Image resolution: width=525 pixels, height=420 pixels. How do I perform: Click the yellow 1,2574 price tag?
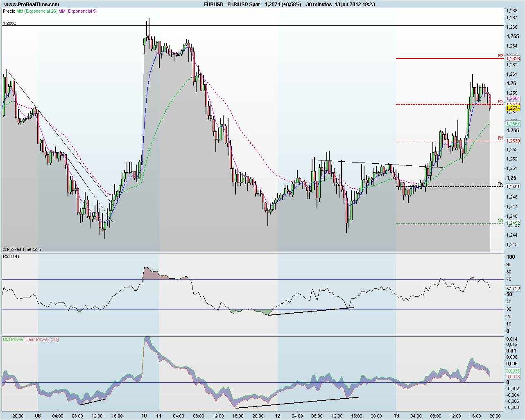(x=513, y=108)
